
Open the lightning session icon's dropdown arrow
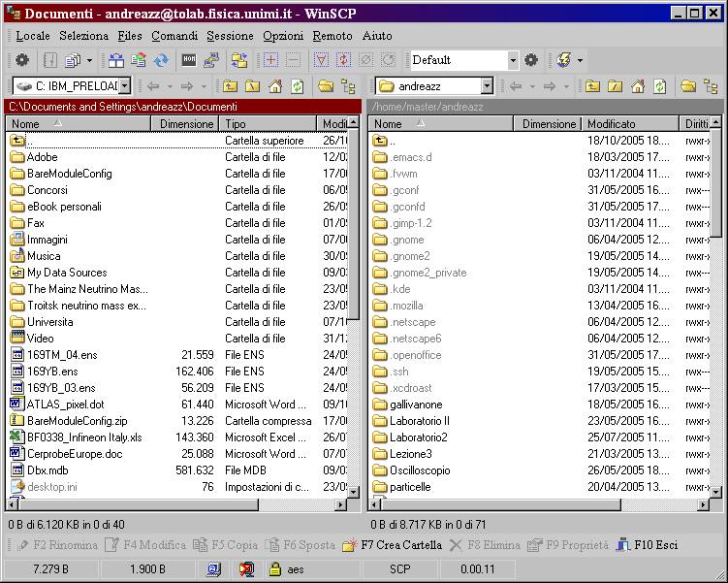pyautogui.click(x=580, y=60)
